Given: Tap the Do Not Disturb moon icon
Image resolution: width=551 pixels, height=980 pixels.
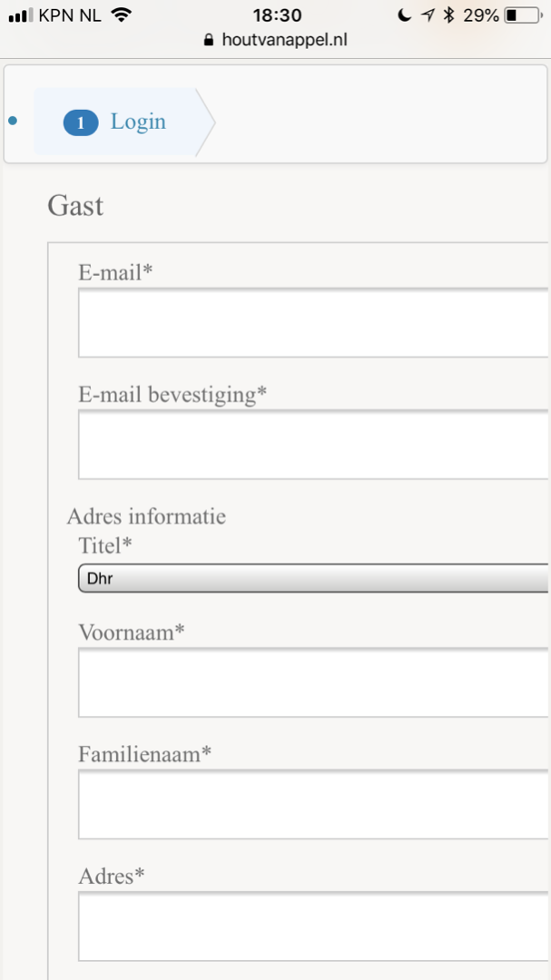Looking at the screenshot, I should click(405, 15).
